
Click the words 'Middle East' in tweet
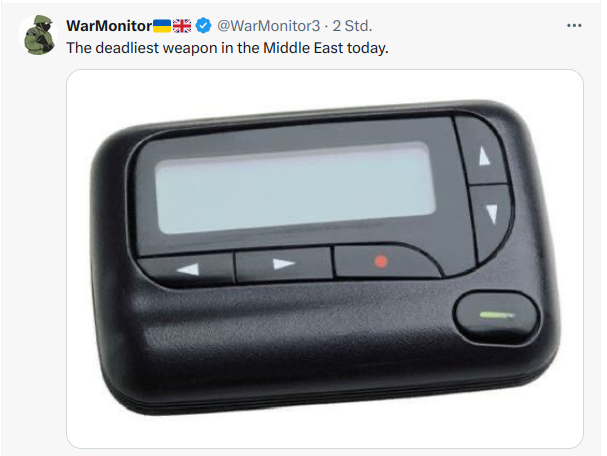[303, 48]
